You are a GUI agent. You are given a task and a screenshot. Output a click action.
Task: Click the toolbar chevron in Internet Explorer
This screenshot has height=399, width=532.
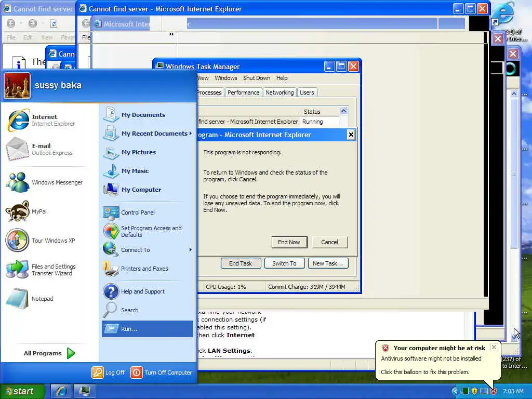pos(171,34)
